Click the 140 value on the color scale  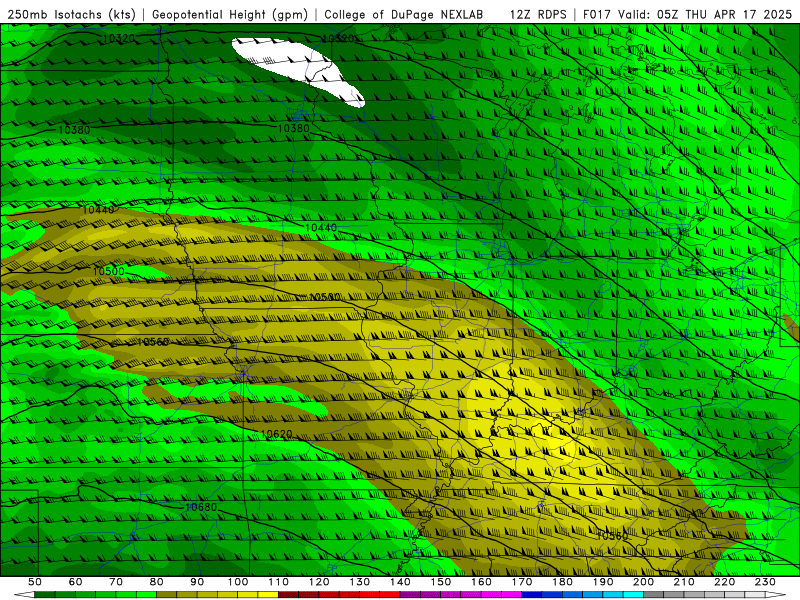coord(400,582)
